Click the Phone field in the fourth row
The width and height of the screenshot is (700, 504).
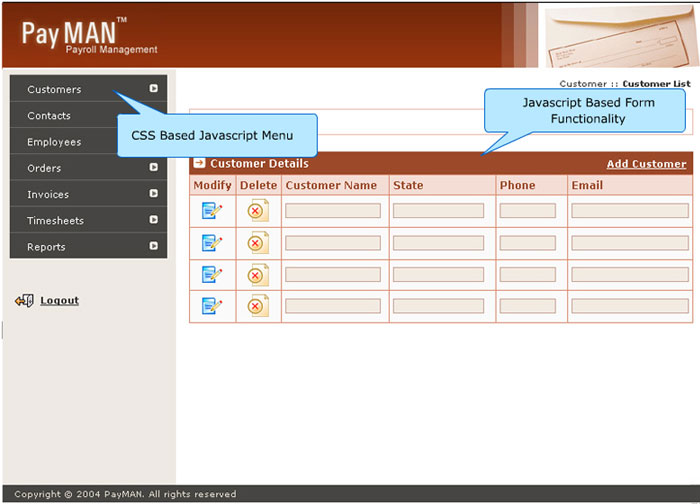pyautogui.click(x=528, y=306)
